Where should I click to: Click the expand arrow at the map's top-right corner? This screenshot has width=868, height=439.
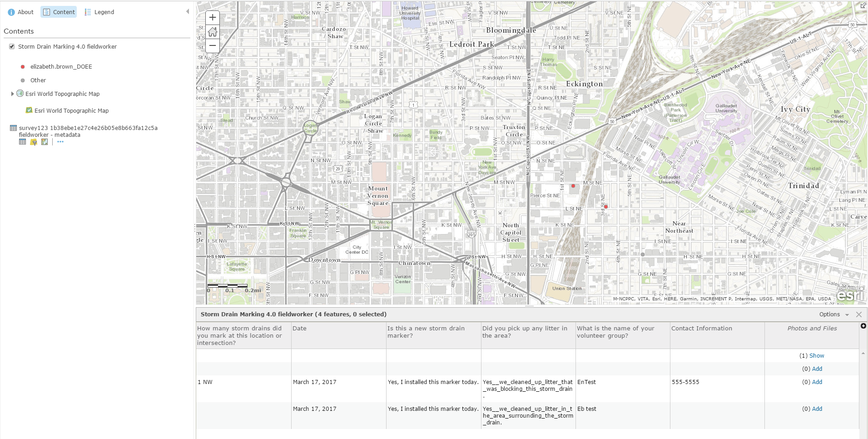[x=863, y=5]
